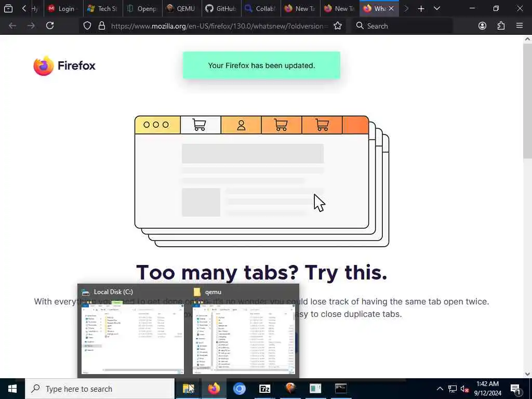Go forward one page
The width and height of the screenshot is (532, 399).
[x=31, y=26]
